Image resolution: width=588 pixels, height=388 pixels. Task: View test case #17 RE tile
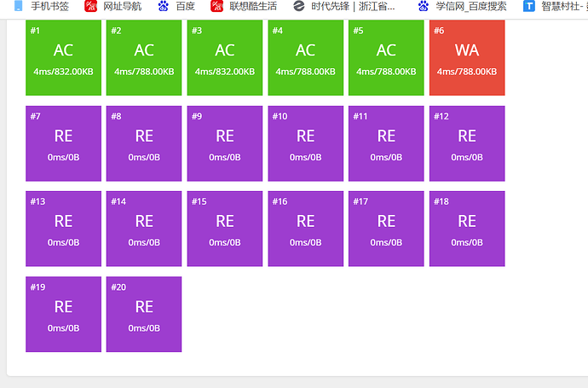coord(386,229)
